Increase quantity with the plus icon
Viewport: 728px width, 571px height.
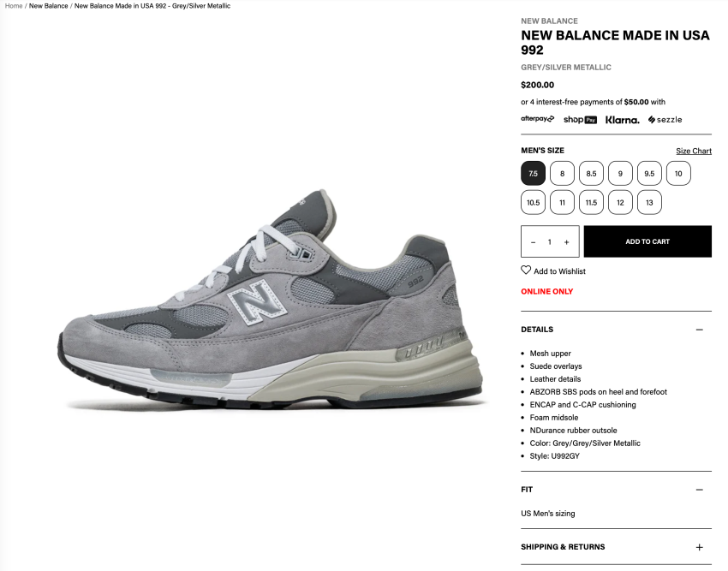pos(566,242)
